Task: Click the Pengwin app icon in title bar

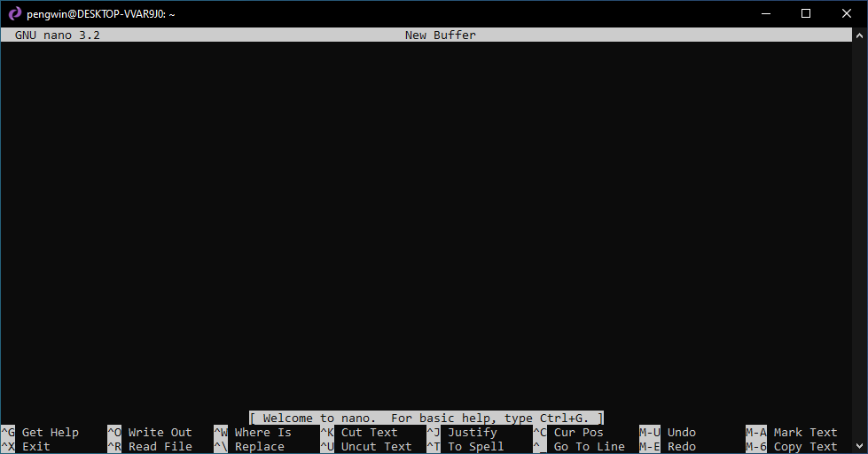Action: coord(14,14)
